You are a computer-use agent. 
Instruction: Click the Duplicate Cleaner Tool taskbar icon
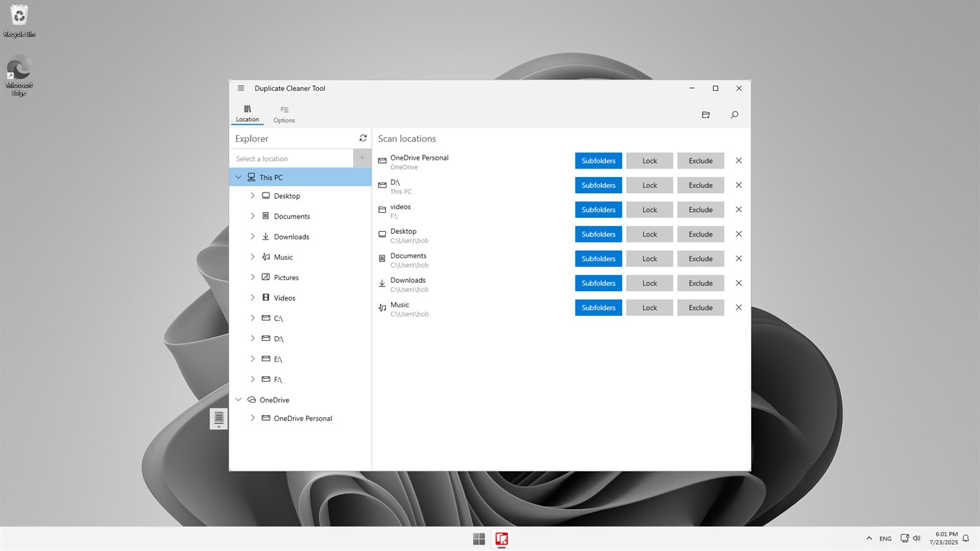click(502, 538)
